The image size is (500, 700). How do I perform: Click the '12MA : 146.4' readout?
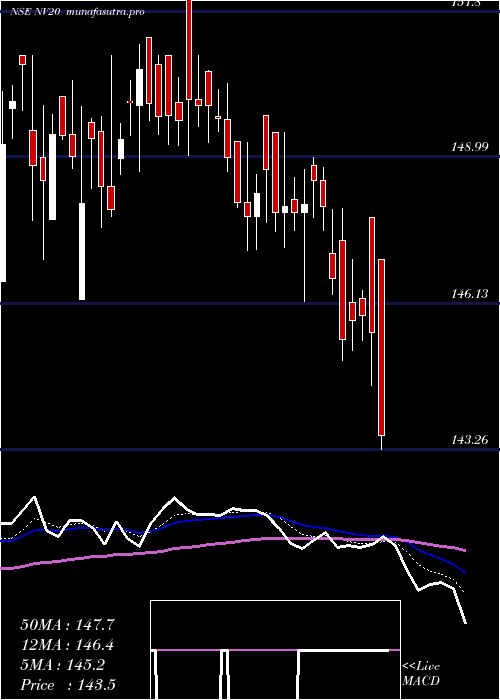[x=67, y=645]
